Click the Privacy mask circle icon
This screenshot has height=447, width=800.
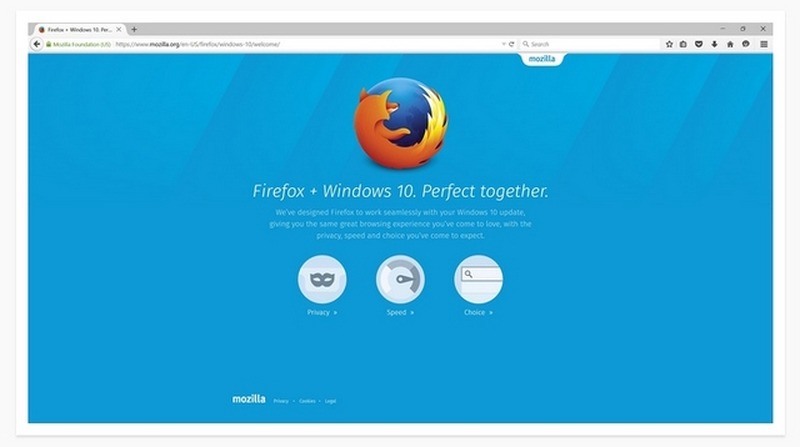322,280
